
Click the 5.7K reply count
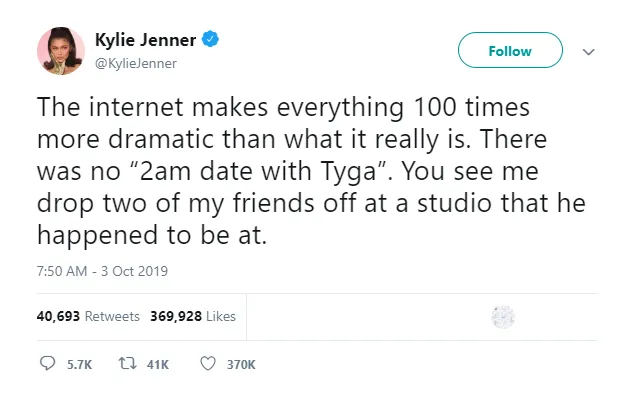click(x=80, y=364)
